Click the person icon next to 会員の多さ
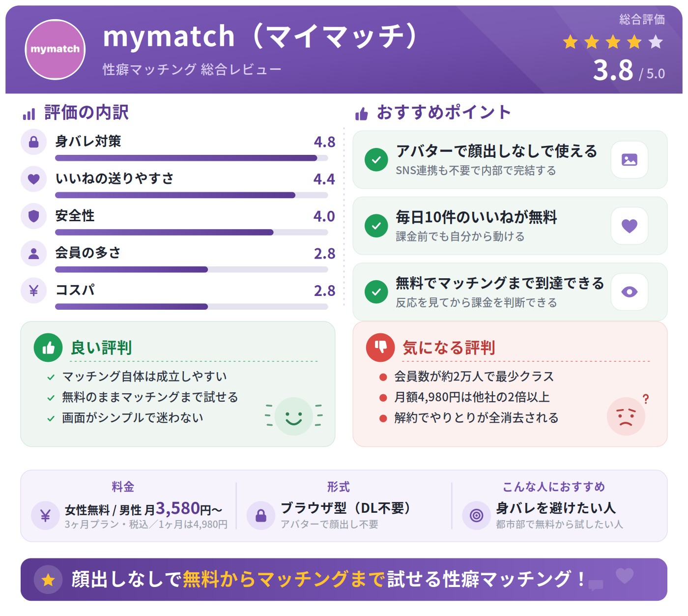This screenshot has width=688, height=616. tap(33, 254)
